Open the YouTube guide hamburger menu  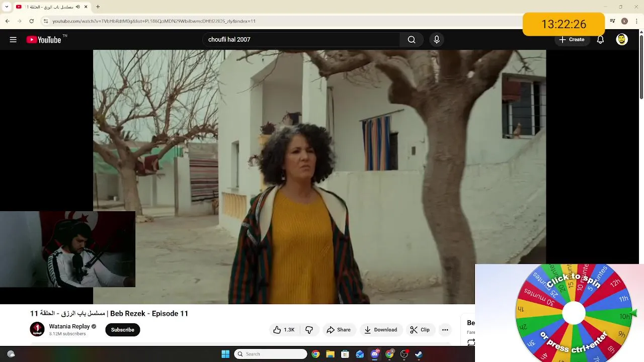click(x=13, y=40)
